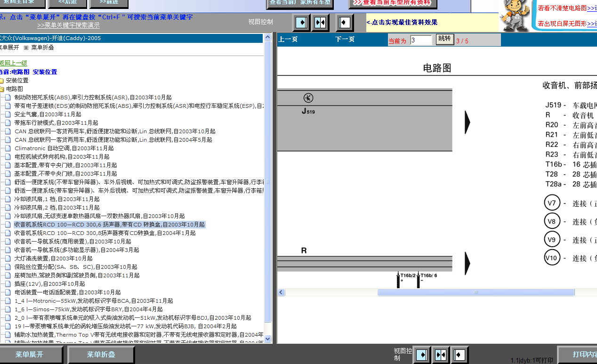
Task: Click >>查看当前车型所有资料 button
Action: [393, 3]
